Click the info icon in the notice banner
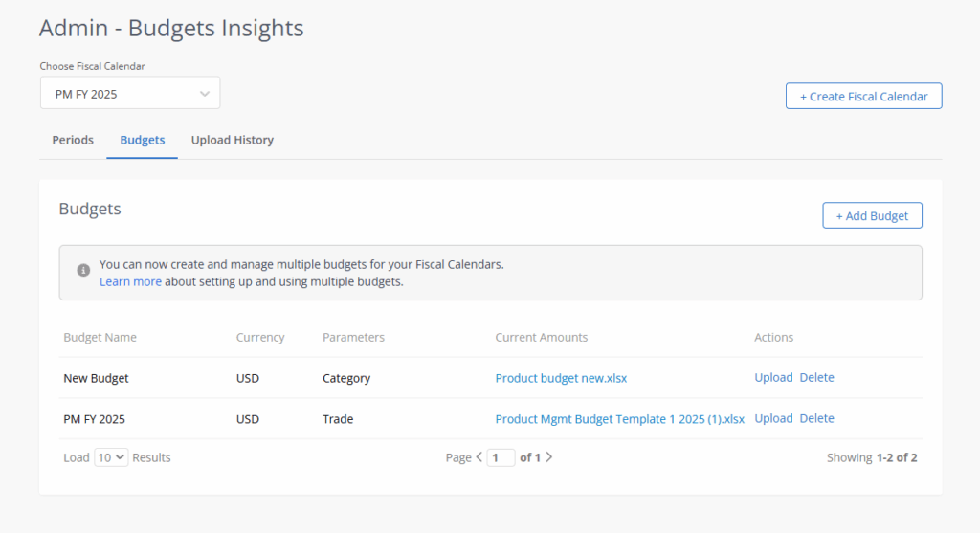 (x=83, y=270)
